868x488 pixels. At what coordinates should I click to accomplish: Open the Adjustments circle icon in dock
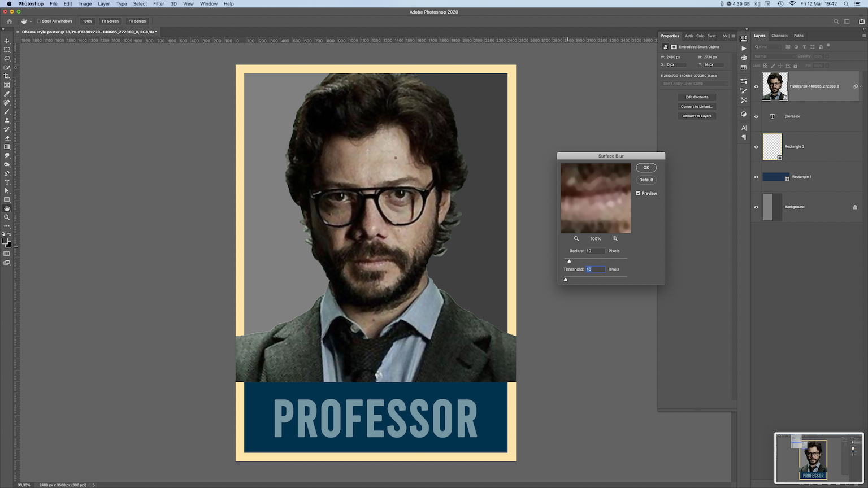(744, 114)
